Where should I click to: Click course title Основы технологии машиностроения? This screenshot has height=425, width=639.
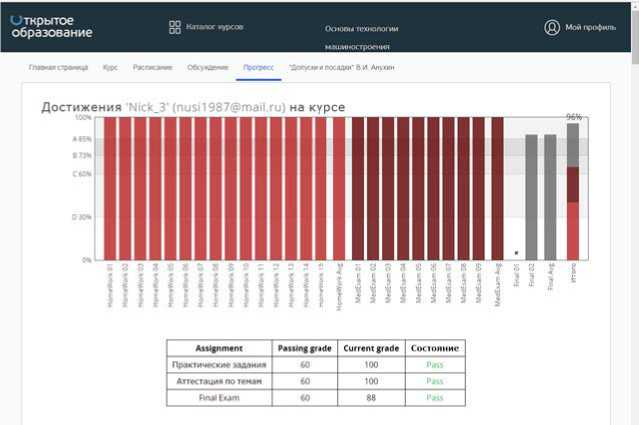[x=362, y=37]
